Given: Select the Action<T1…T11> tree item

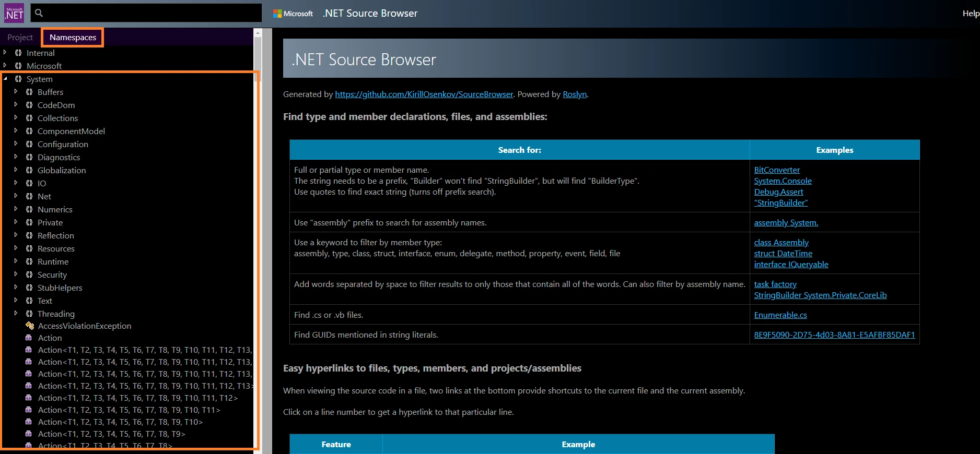Looking at the screenshot, I should coord(129,410).
